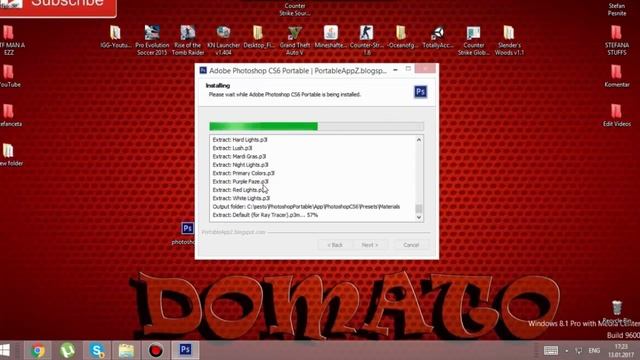Open the Komentar folder on desktop

[616, 76]
